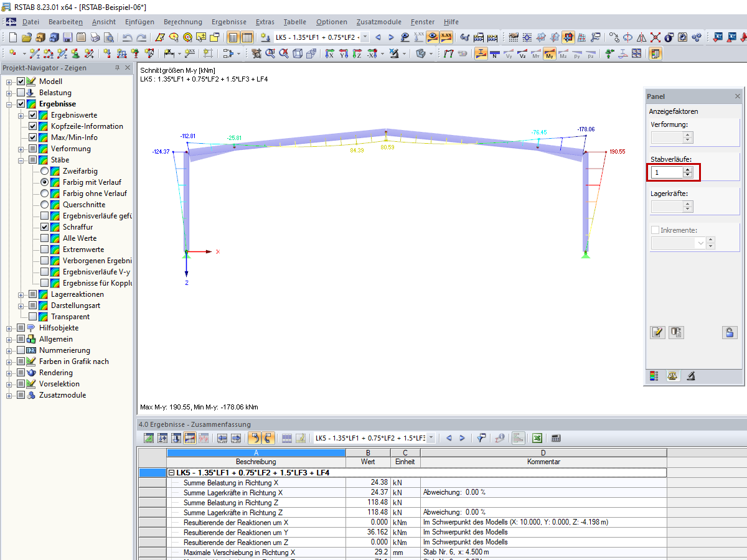Save the model using floppy icon
The height and width of the screenshot is (560, 747).
67,37
